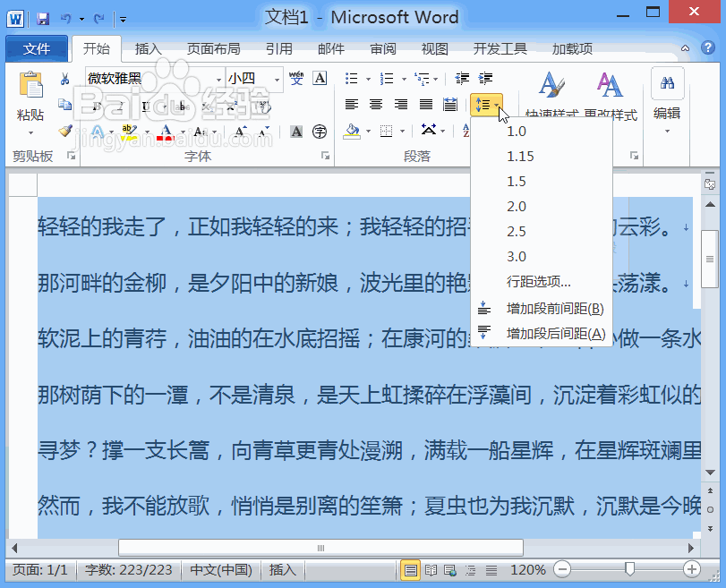The width and height of the screenshot is (726, 588).
Task: Open the pinyin guide tool
Action: pyautogui.click(x=296, y=78)
